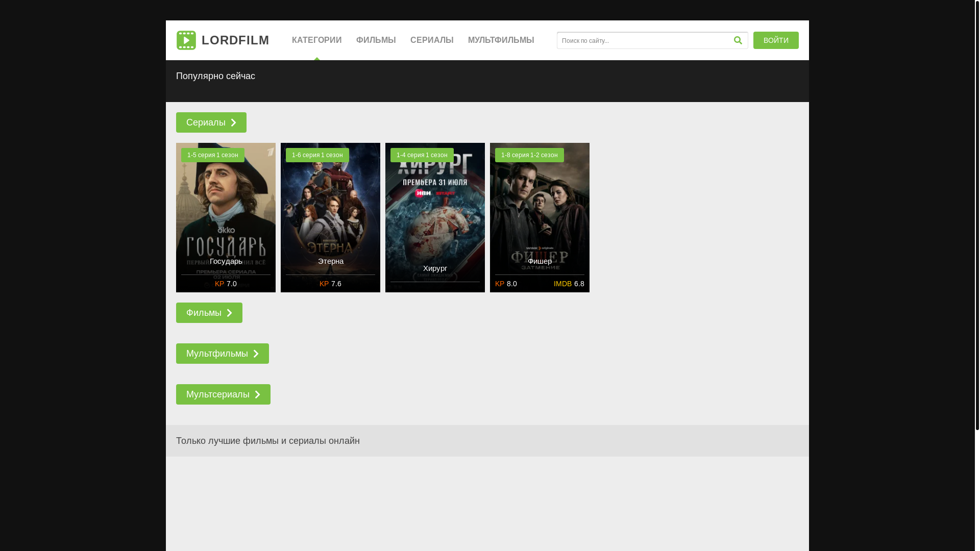Click the Этерна title text
This screenshot has height=551, width=980.
tap(331, 261)
